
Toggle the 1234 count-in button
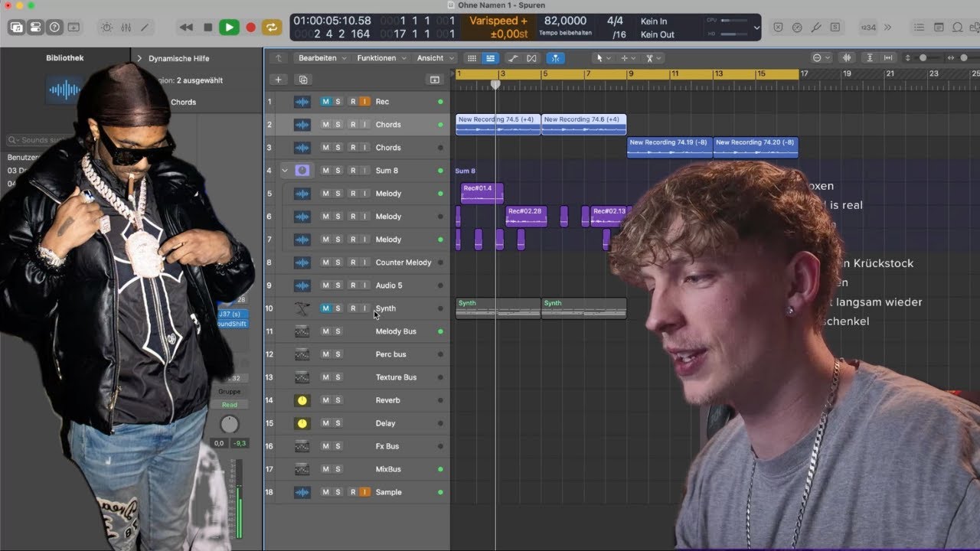(867, 28)
